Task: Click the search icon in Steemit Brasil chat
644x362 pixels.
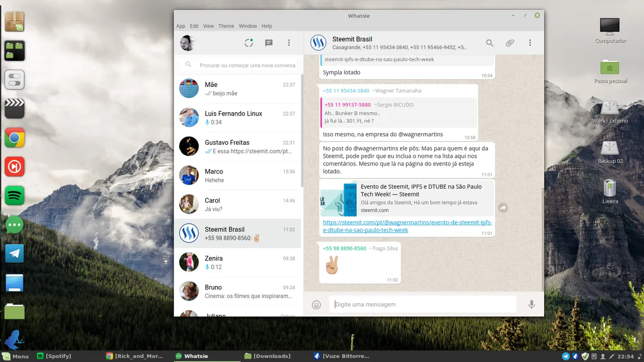Action: pyautogui.click(x=490, y=43)
